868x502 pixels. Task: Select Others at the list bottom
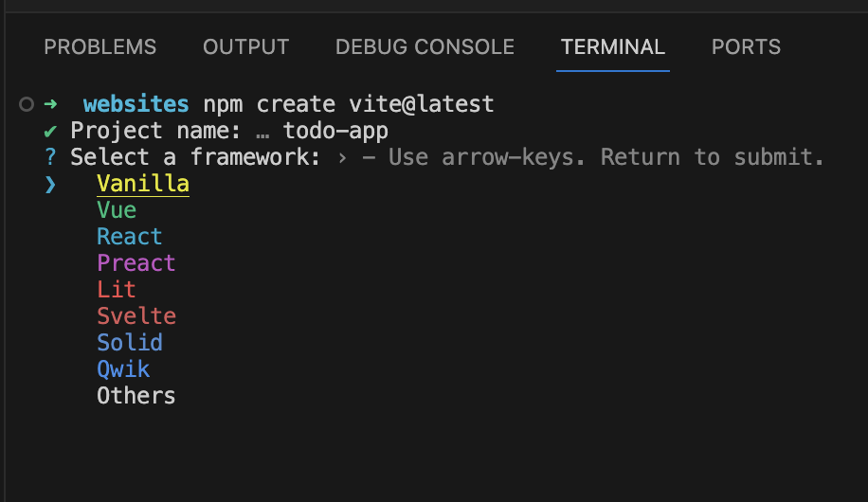(x=136, y=396)
